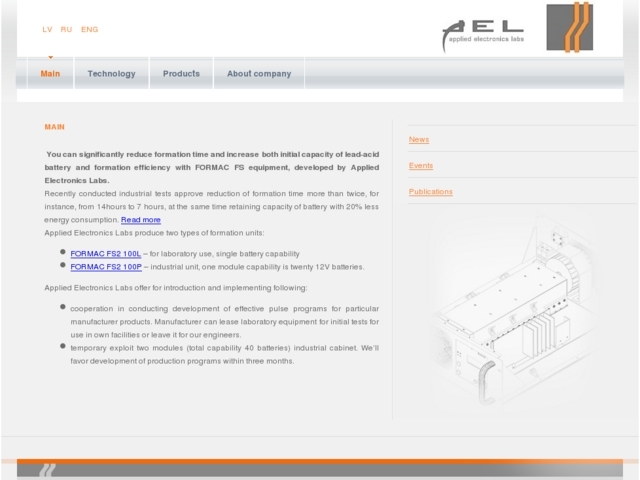
Task: Open the FORMAC FS2 100L link
Action: pyautogui.click(x=106, y=253)
